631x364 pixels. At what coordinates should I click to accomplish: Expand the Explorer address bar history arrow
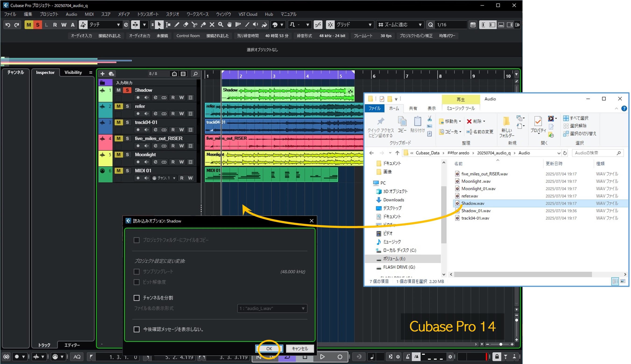tap(559, 153)
